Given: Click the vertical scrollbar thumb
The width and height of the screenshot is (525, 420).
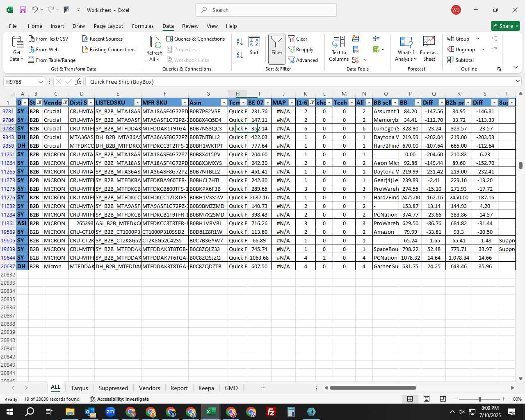Looking at the screenshot, I should click(520, 166).
